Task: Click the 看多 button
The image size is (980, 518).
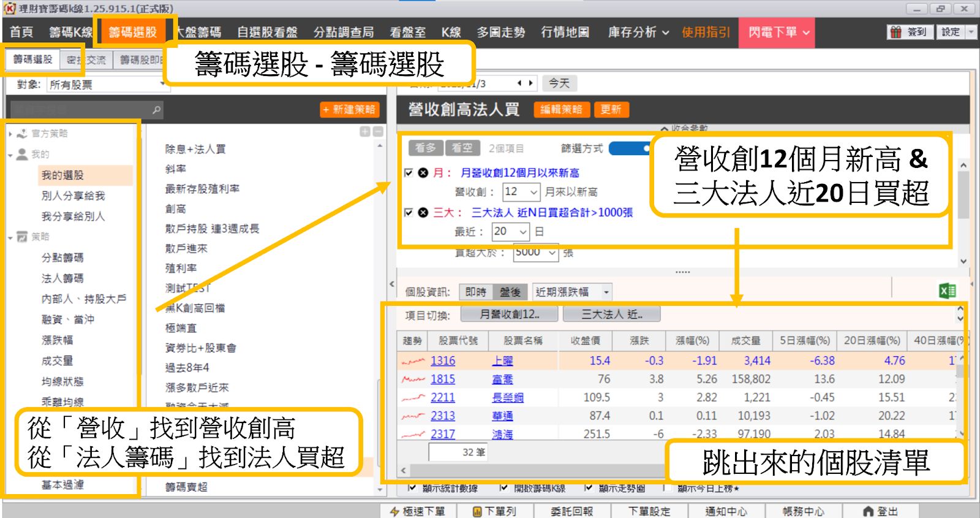Action: [x=425, y=148]
